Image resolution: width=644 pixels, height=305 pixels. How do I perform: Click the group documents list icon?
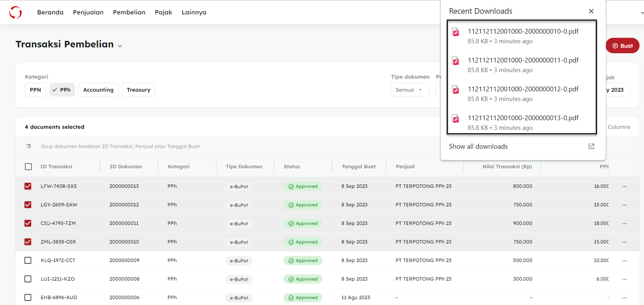(x=29, y=146)
